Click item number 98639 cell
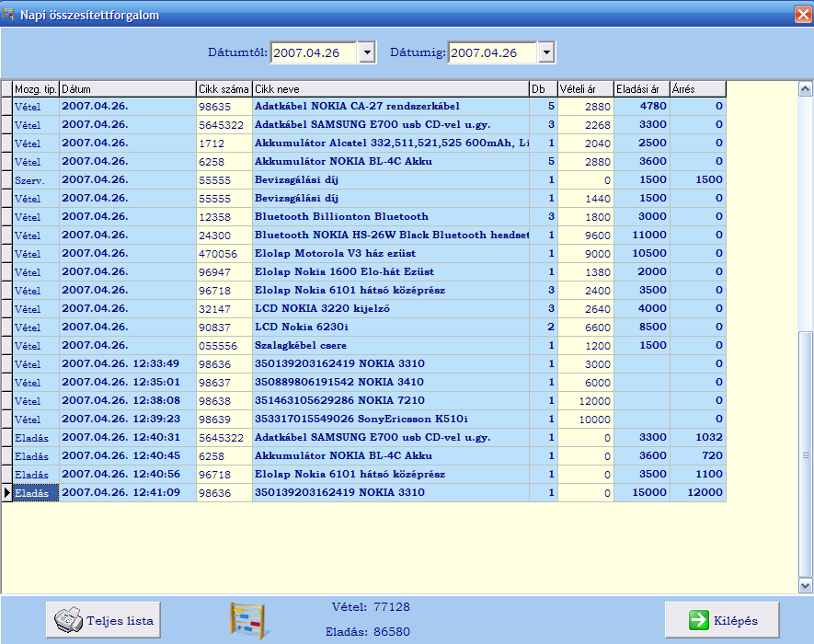 pos(224,420)
